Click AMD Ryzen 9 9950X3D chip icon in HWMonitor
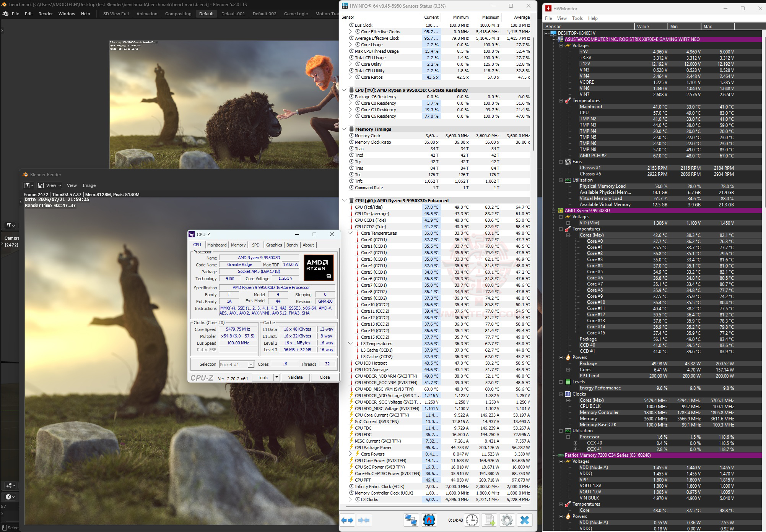This screenshot has width=766, height=532. pyautogui.click(x=560, y=211)
